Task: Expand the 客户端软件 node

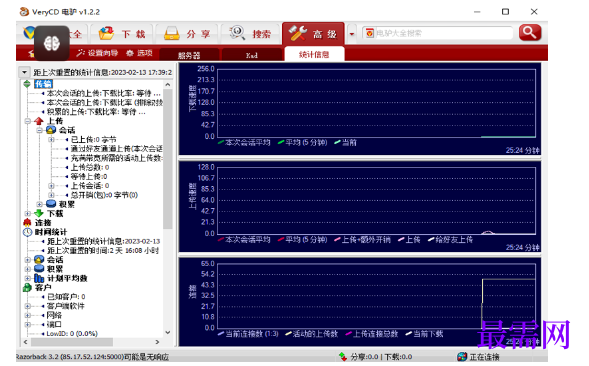Action: (x=27, y=306)
